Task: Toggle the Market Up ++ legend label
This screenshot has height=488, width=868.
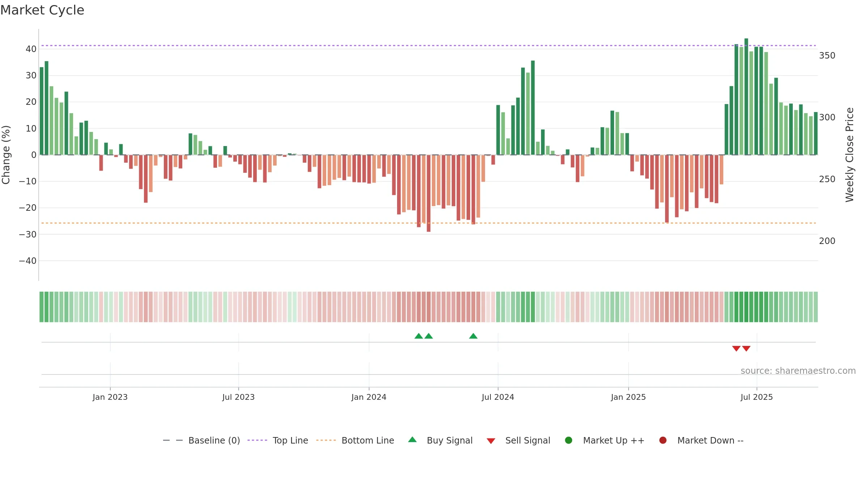Action: 614,440
